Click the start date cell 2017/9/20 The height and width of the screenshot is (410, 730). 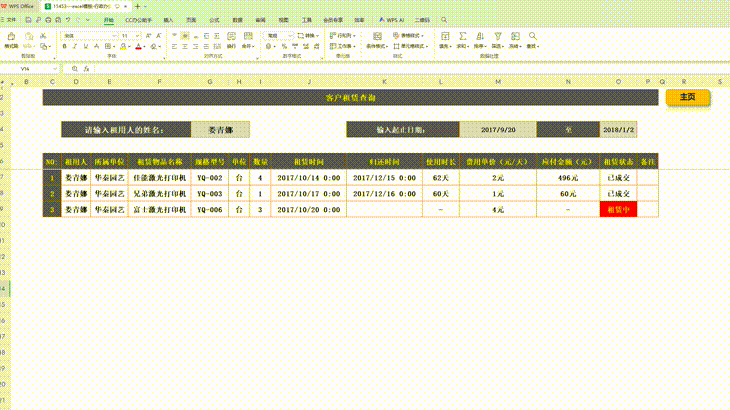(498, 130)
